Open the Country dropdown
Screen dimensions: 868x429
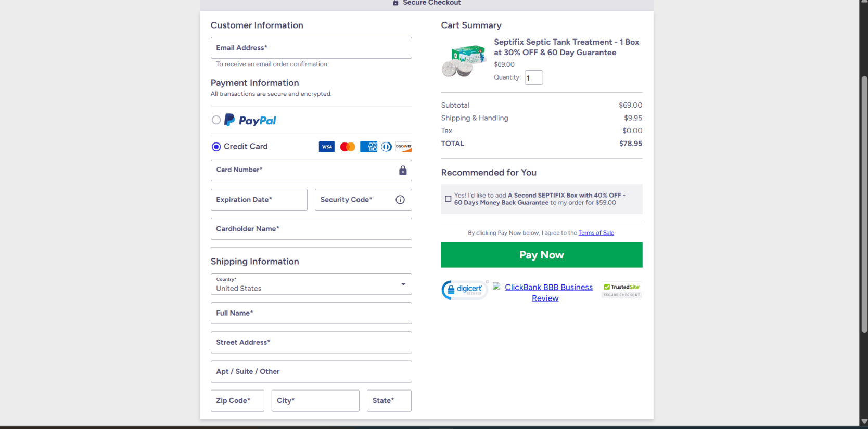(403, 284)
